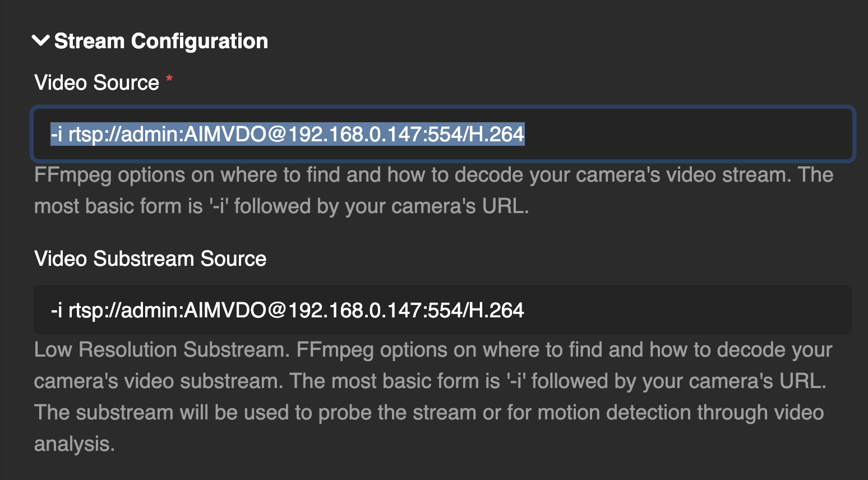
Task: Select the highlighted RTSP URL text
Action: click(x=286, y=134)
